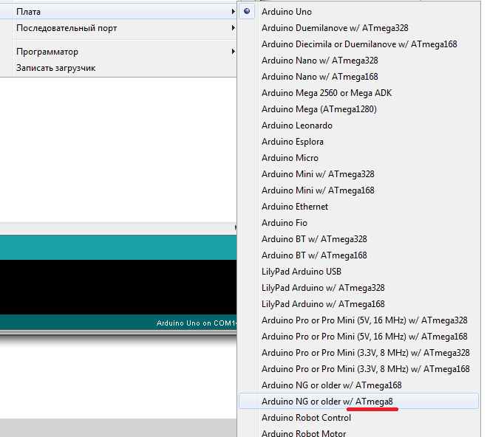This screenshot has width=504, height=437.
Task: Click the Arduino Uno on COM status text
Action: tap(197, 323)
